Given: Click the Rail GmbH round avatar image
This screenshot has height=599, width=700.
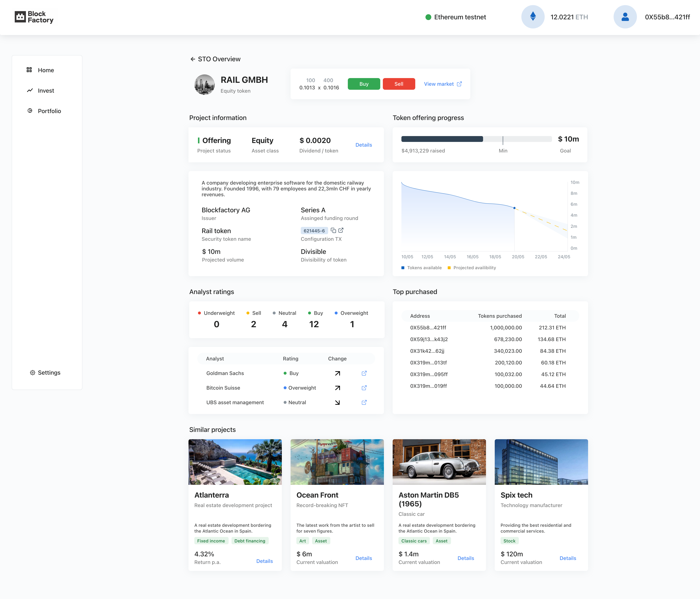Looking at the screenshot, I should 204,84.
